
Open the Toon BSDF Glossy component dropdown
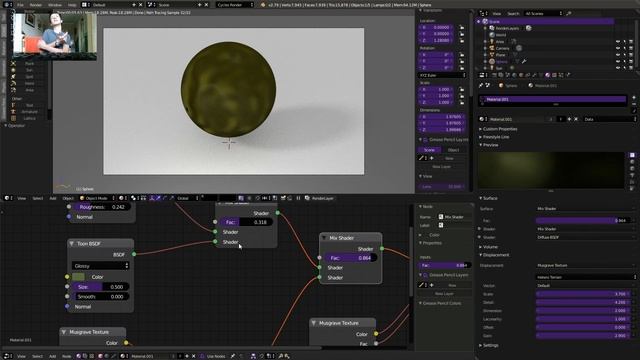coord(100,266)
